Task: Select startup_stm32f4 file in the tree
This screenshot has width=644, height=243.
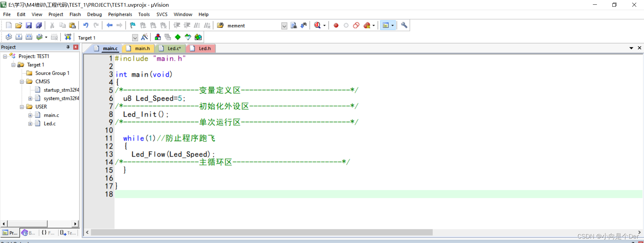Action: (x=61, y=90)
